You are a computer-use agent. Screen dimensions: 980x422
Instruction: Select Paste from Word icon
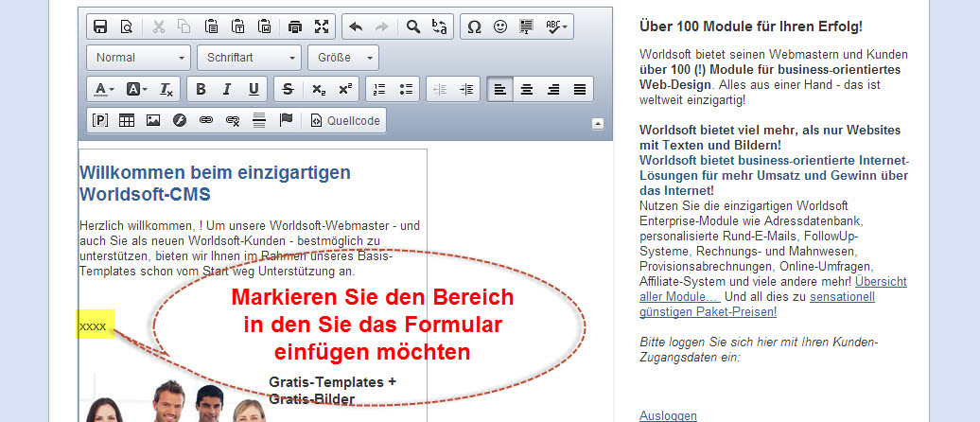(264, 26)
